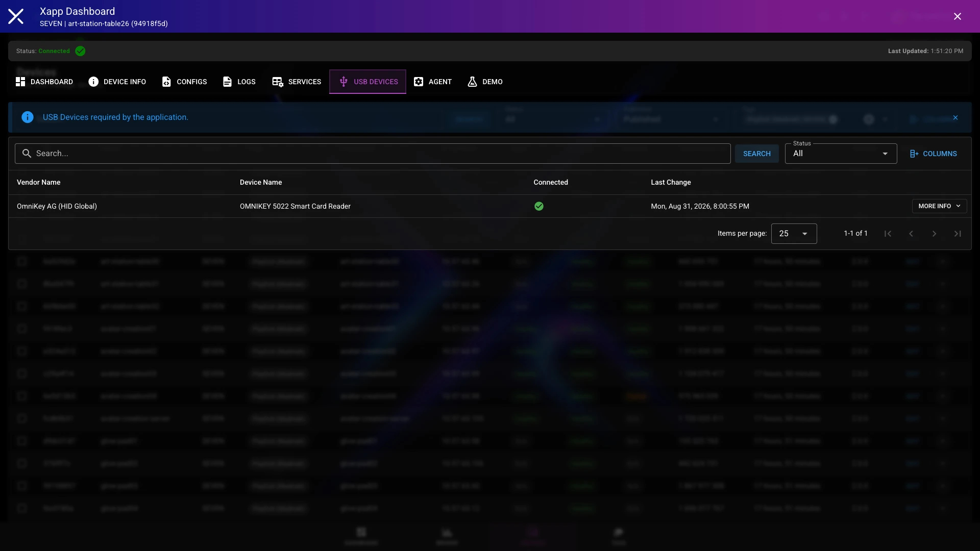The height and width of the screenshot is (551, 980).
Task: Click the 1-1 of 1 pagination text
Action: (855, 233)
